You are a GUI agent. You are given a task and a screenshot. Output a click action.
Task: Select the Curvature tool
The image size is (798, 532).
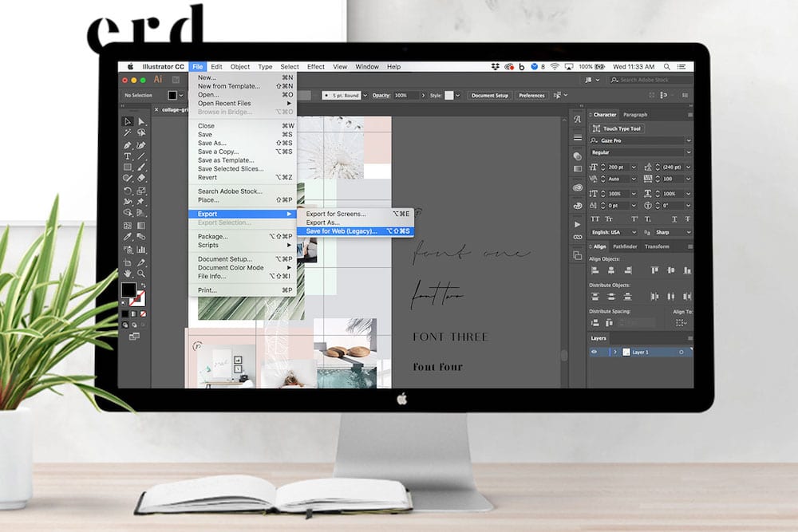point(141,145)
